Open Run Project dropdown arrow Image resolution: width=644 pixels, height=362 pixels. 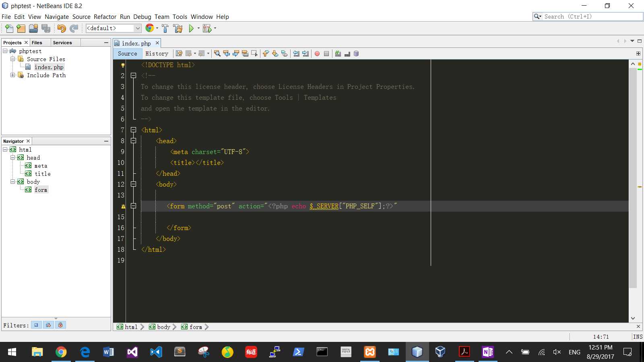(198, 28)
